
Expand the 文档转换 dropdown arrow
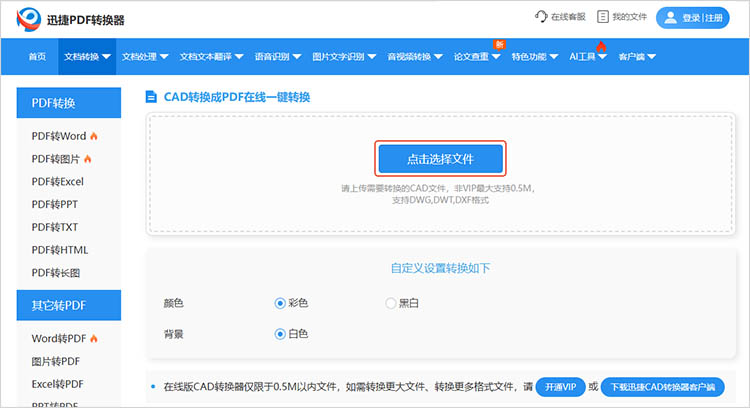(106, 57)
